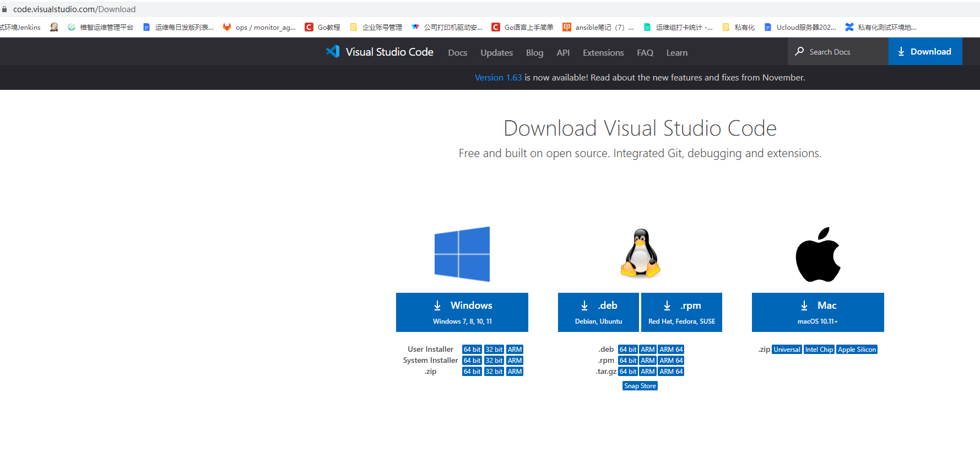Click the Mac macOS 10.11+ download button
The height and width of the screenshot is (456, 980).
point(818,312)
